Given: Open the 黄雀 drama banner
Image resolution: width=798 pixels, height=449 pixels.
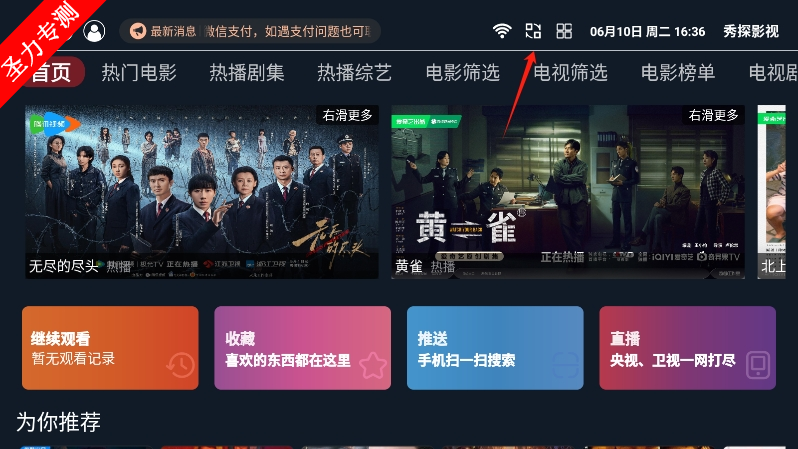Looking at the screenshot, I should click(x=568, y=192).
